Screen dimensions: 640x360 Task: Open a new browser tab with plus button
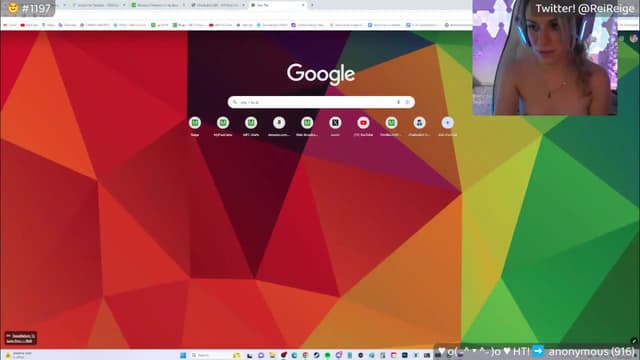tap(313, 5)
